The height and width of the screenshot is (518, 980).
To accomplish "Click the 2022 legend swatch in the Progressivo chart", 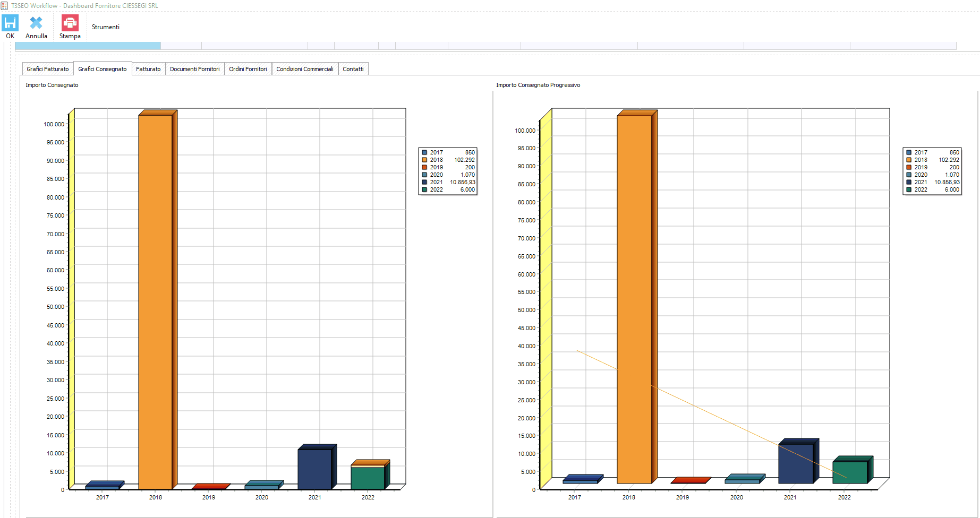I will (x=909, y=189).
